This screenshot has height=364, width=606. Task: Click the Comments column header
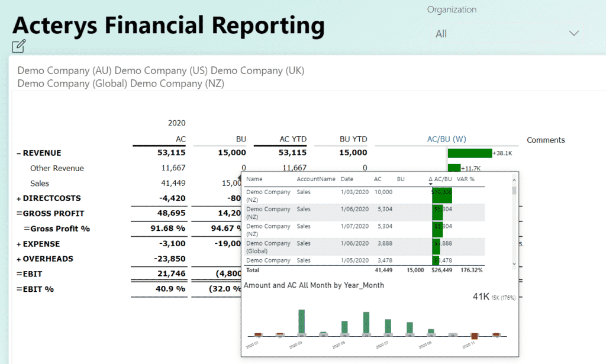point(546,140)
